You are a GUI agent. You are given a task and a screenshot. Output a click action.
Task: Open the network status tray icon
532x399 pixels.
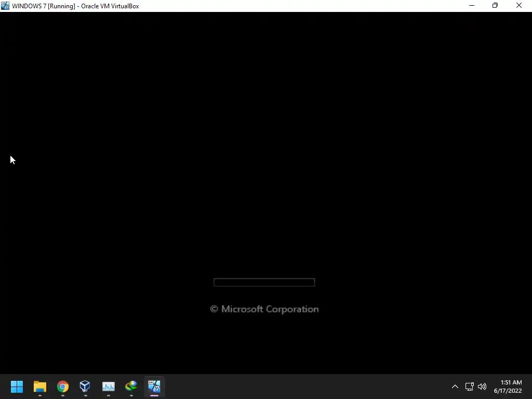pos(469,387)
